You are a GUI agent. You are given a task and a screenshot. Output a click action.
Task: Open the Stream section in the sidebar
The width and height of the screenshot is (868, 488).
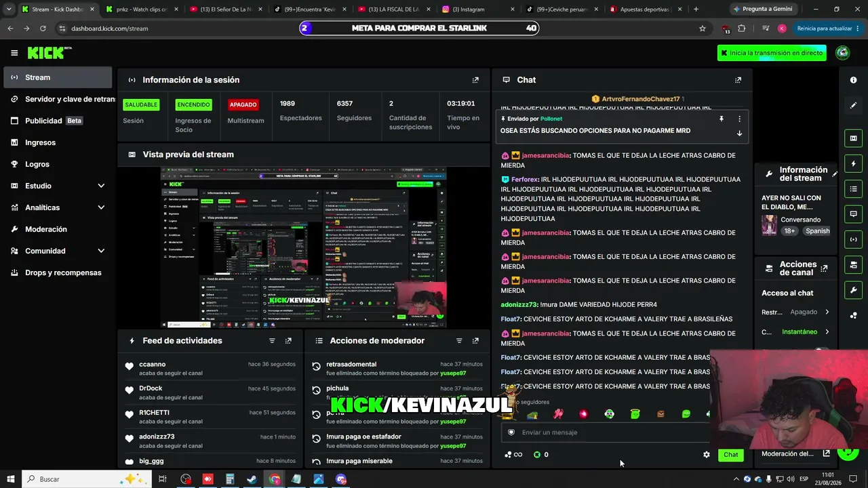[x=58, y=77]
